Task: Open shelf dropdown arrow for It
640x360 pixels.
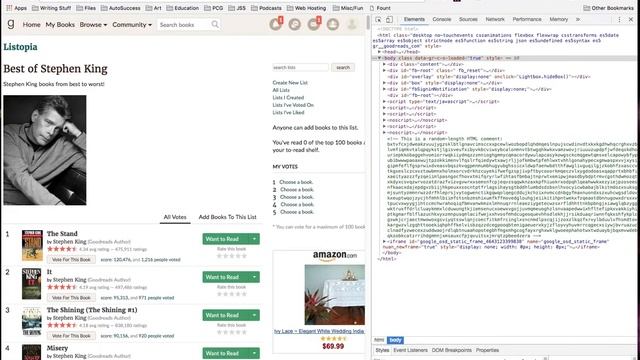Action: pos(254,277)
